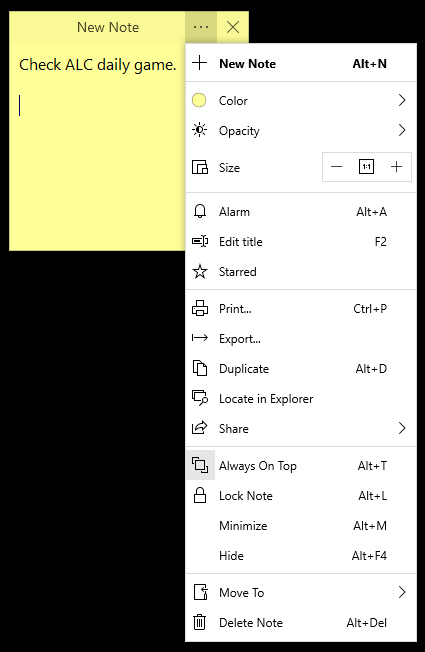The height and width of the screenshot is (652, 425).
Task: Click the printer icon for Print
Action: click(200, 309)
